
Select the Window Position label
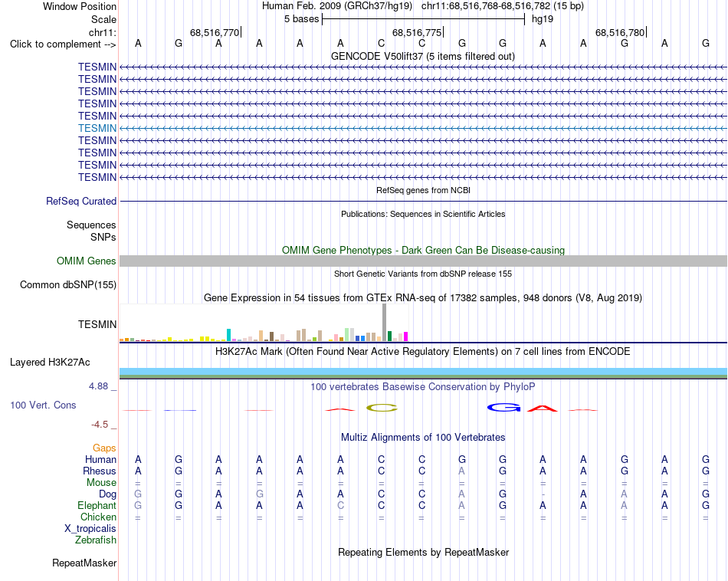(x=80, y=6)
